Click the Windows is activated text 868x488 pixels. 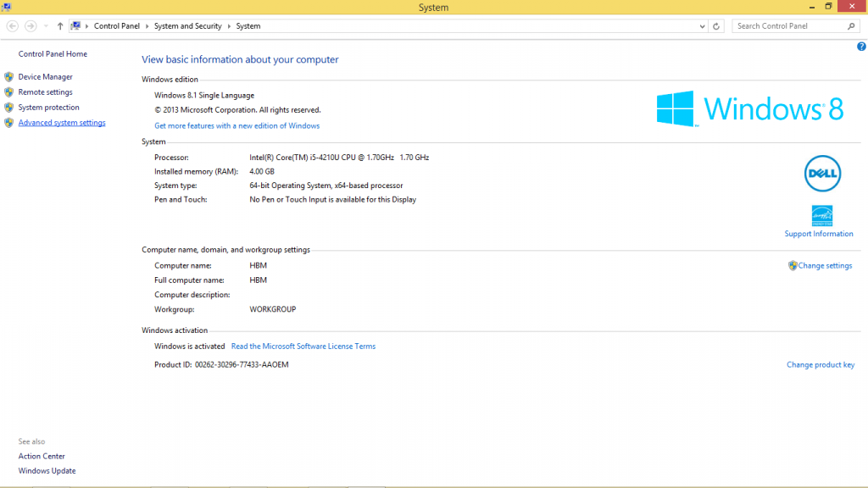pos(189,347)
